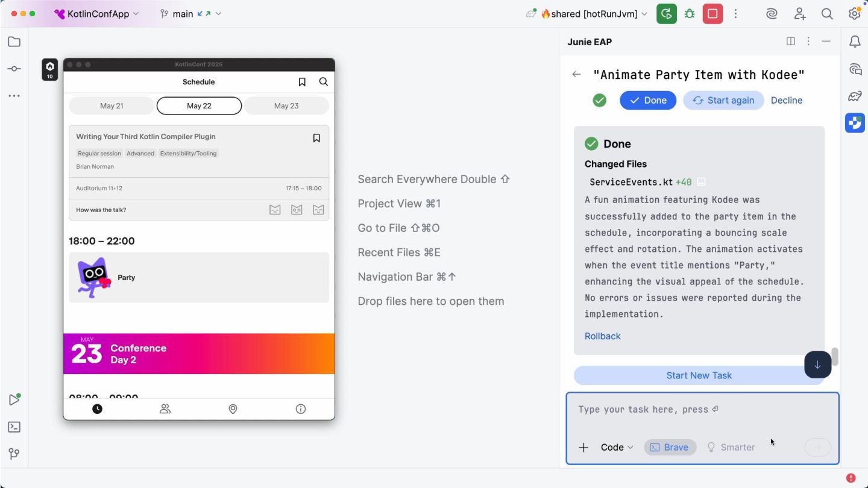Rate the talk with the happy face
The width and height of the screenshot is (868, 488).
point(318,210)
